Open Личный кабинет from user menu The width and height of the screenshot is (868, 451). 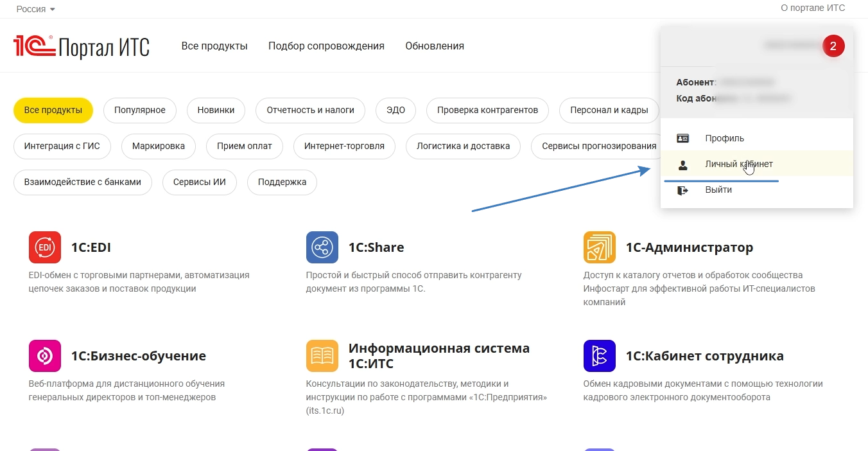click(x=738, y=164)
